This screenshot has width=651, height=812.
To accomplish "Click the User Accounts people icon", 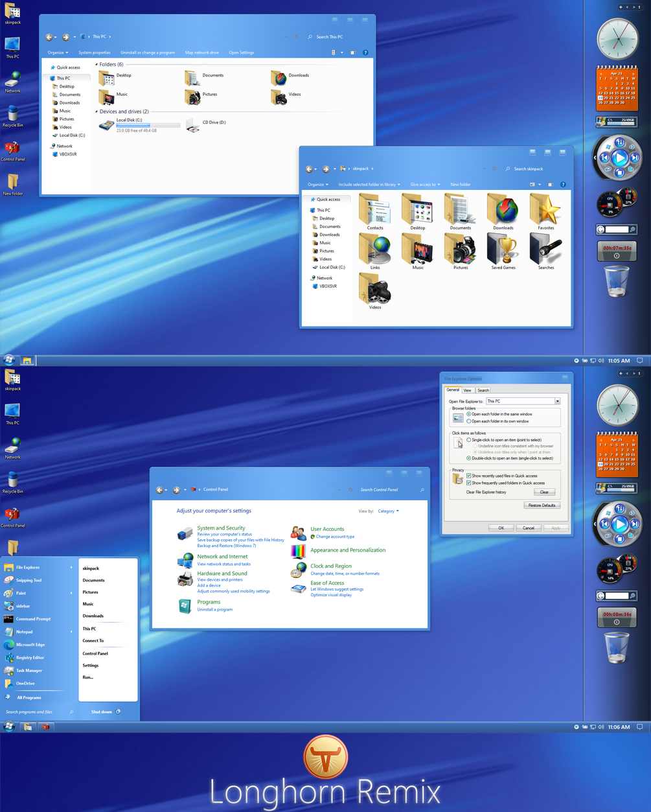I will (x=299, y=533).
